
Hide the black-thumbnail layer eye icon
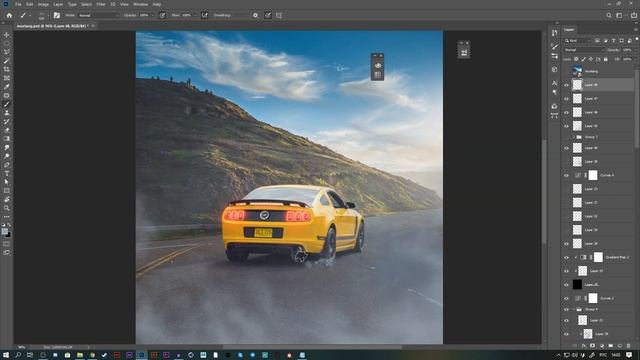[566, 284]
